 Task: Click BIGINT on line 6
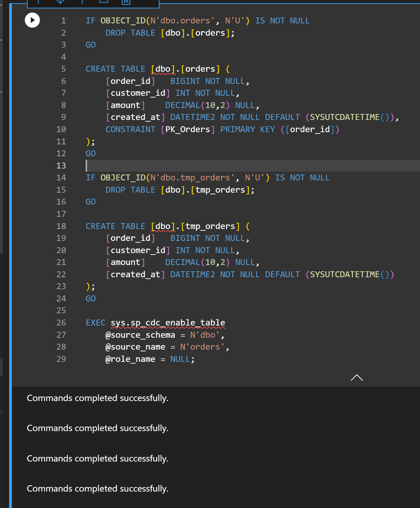pyautogui.click(x=185, y=81)
